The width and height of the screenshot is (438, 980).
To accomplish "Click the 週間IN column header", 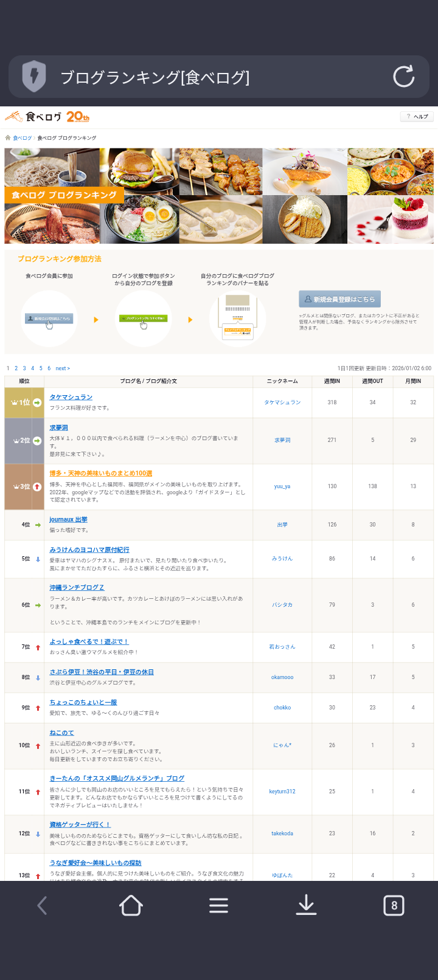I will coord(332,381).
